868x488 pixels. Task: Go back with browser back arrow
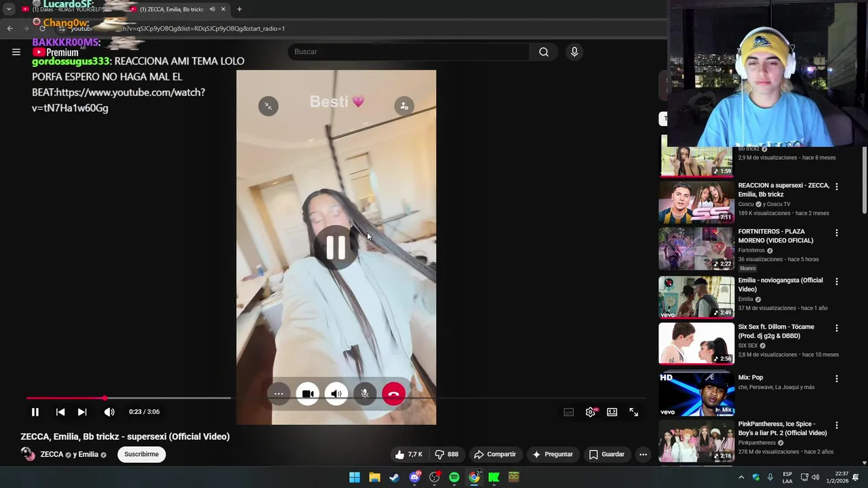(9, 28)
